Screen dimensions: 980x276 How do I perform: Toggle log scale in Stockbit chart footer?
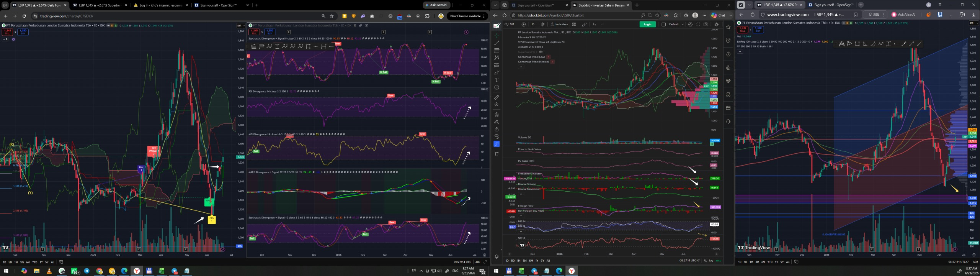(711, 261)
